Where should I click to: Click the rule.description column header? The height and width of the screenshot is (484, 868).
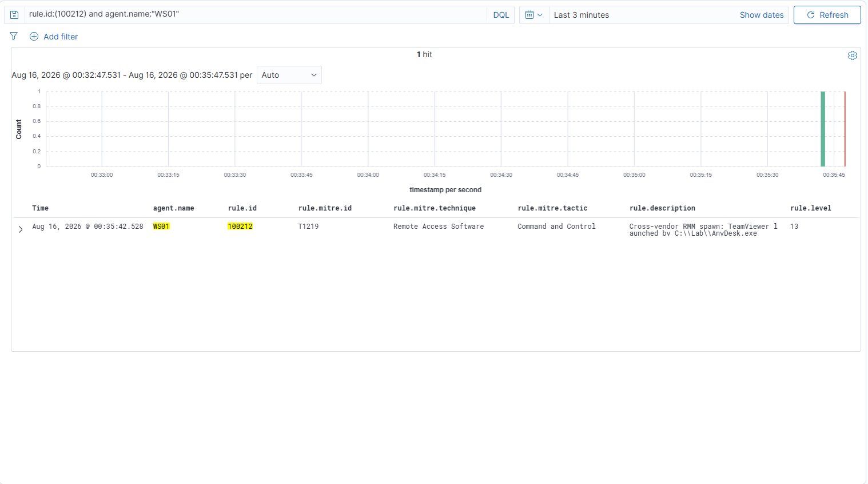[662, 208]
